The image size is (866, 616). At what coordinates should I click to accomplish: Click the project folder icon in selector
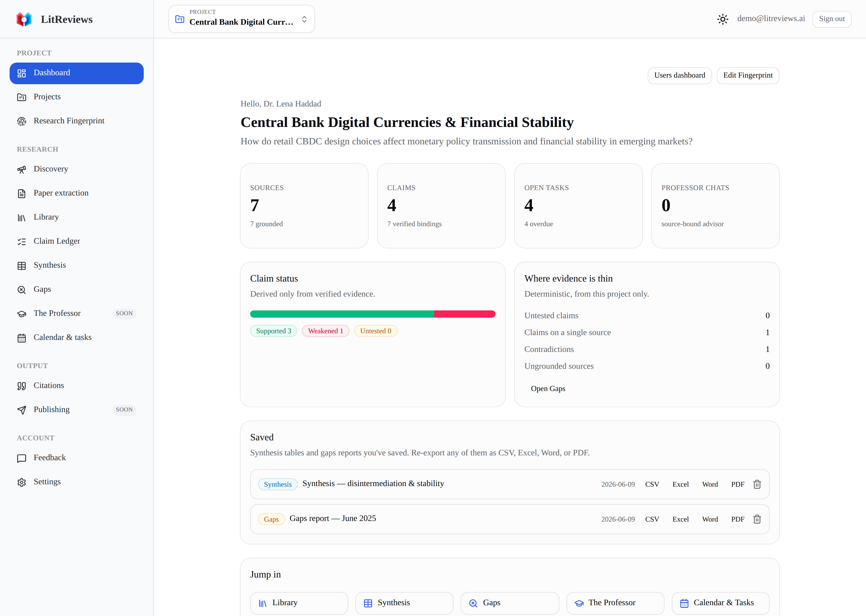click(x=180, y=19)
